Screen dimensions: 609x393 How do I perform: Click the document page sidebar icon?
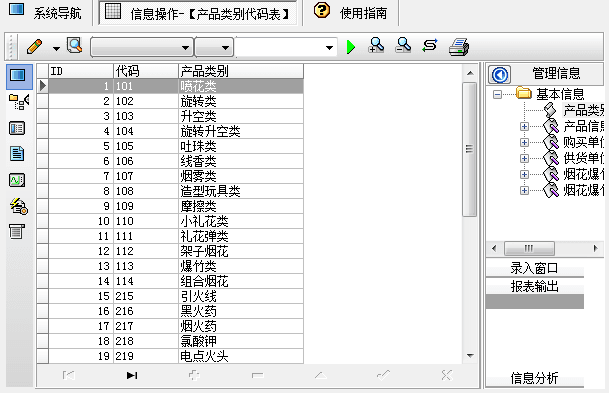pyautogui.click(x=17, y=154)
